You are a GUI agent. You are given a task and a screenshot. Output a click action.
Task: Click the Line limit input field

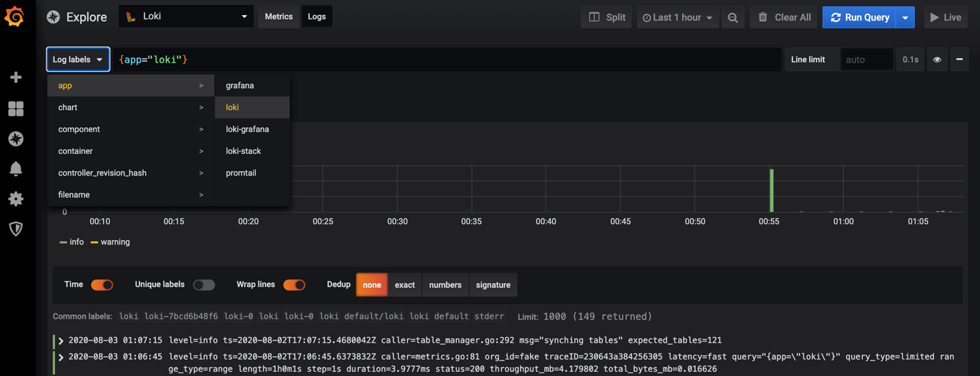point(866,59)
